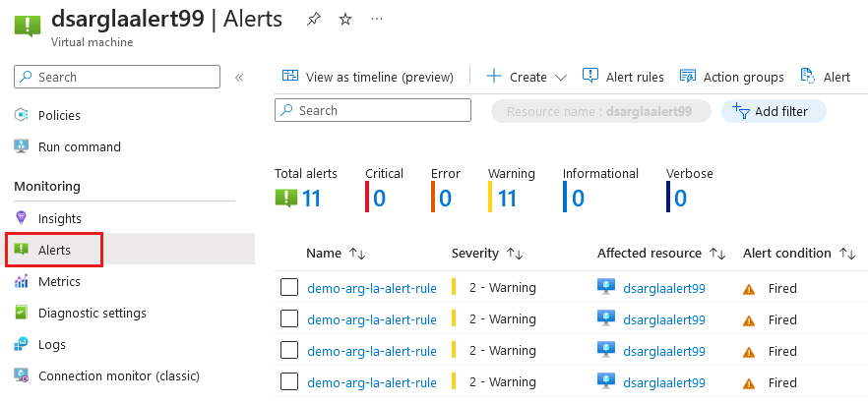Open Policies in the left menu
This screenshot has height=403, width=868.
coord(59,116)
